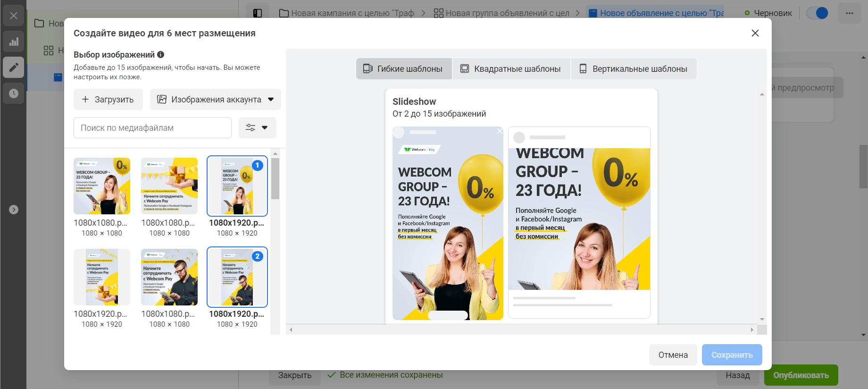This screenshot has width=868, height=389.
Task: Select the vertical Slideshow story preview
Action: coord(448,223)
